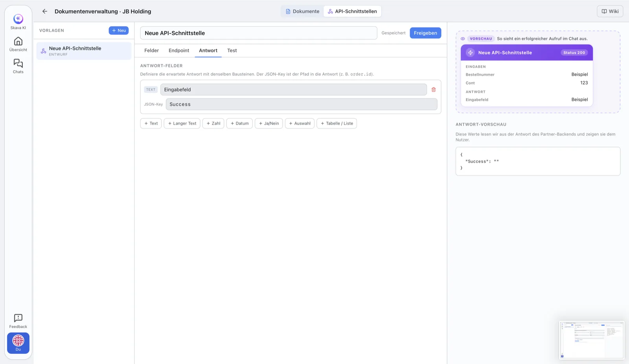Screen dimensions: 629x364
Task: Add a Langer Text field
Action: click(x=182, y=123)
